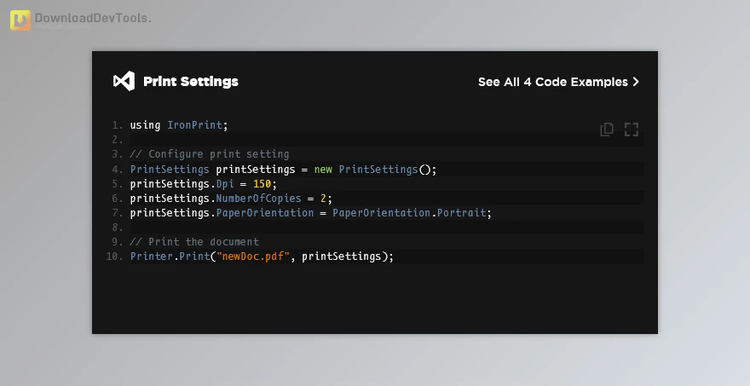Click the DownloadDevTools logo icon
This screenshot has width=750, height=386.
pyautogui.click(x=20, y=20)
